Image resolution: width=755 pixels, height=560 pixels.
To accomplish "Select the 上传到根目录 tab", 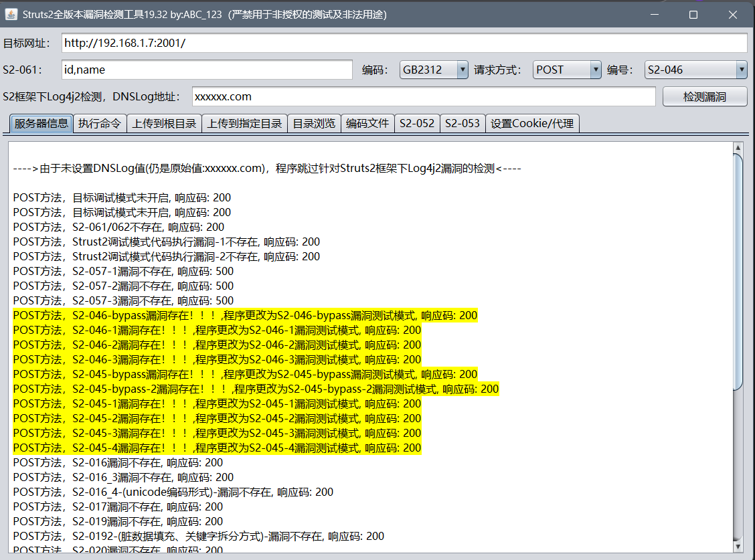I will click(x=164, y=124).
